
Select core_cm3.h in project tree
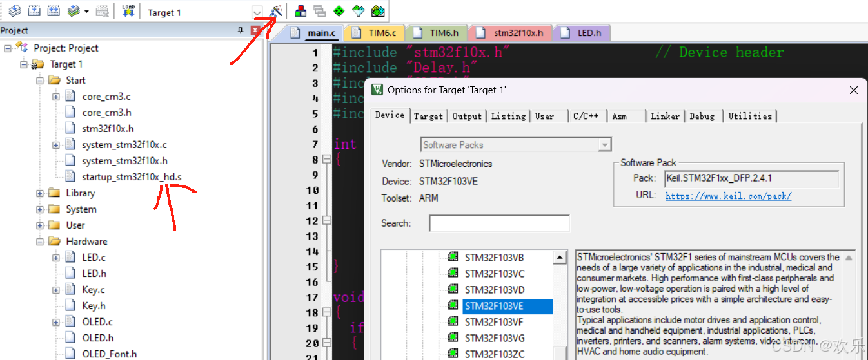106,112
